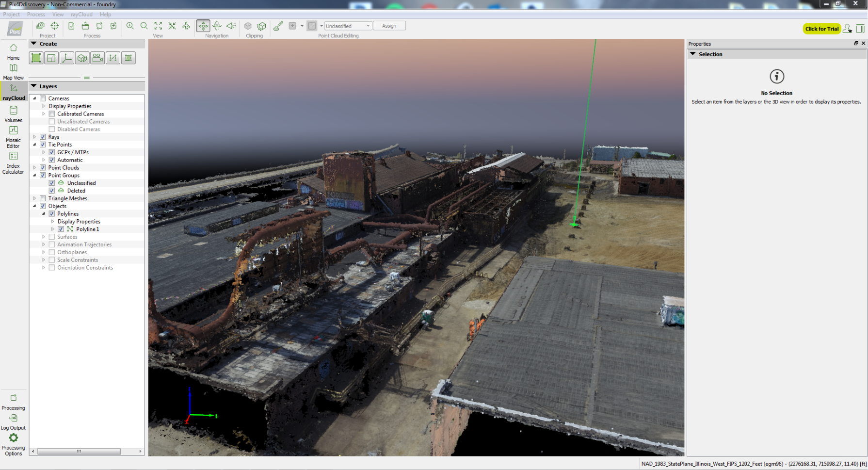Viewport: 868px width, 470px height.
Task: Uncheck the GCPs / MTPs checkbox
Action: click(52, 152)
